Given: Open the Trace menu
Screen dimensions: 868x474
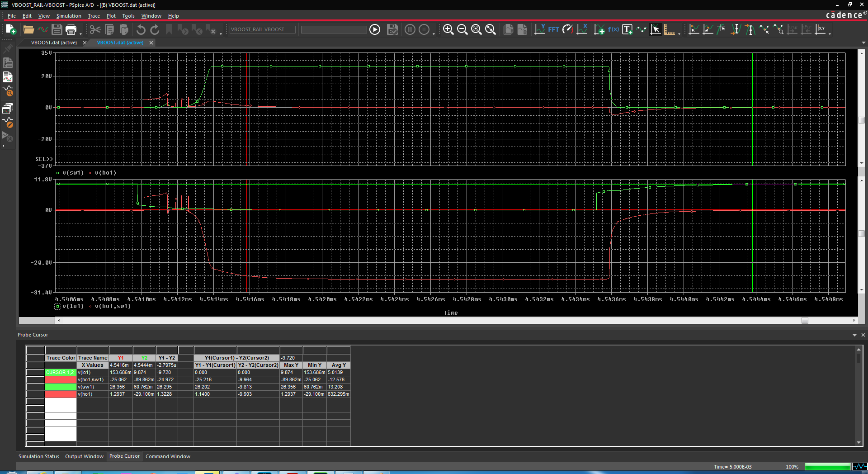Looking at the screenshot, I should (x=94, y=16).
